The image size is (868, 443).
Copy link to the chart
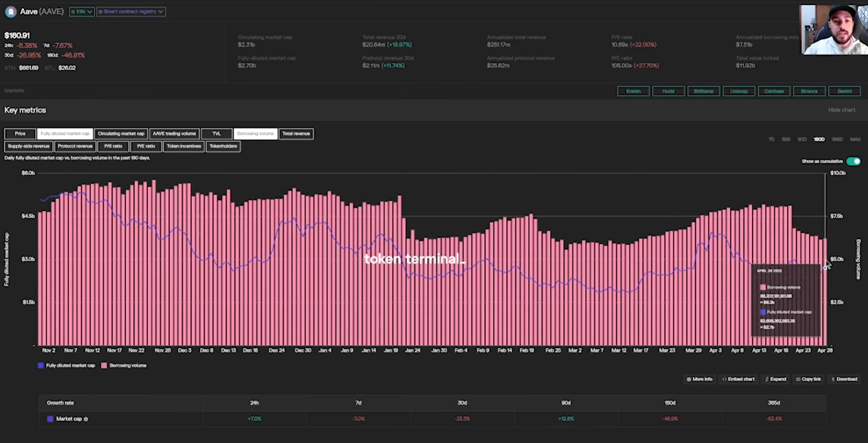click(808, 379)
